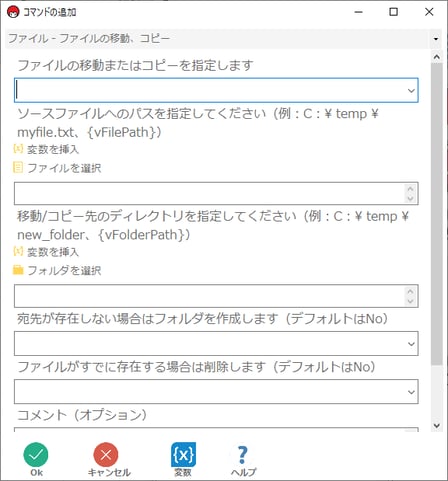Screen dimensions: 448x481
Task: Click the green Ok checkmark icon
Action: [x=36, y=454]
